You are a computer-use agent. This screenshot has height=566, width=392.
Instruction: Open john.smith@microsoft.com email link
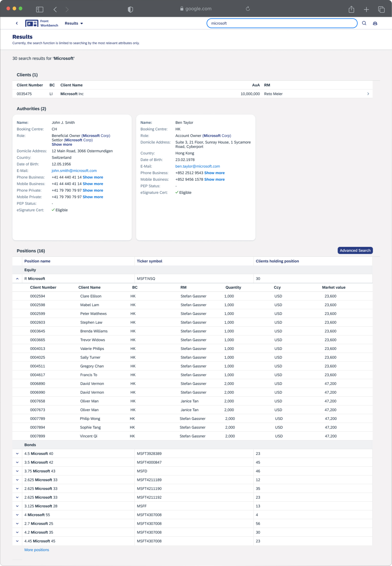click(x=74, y=170)
